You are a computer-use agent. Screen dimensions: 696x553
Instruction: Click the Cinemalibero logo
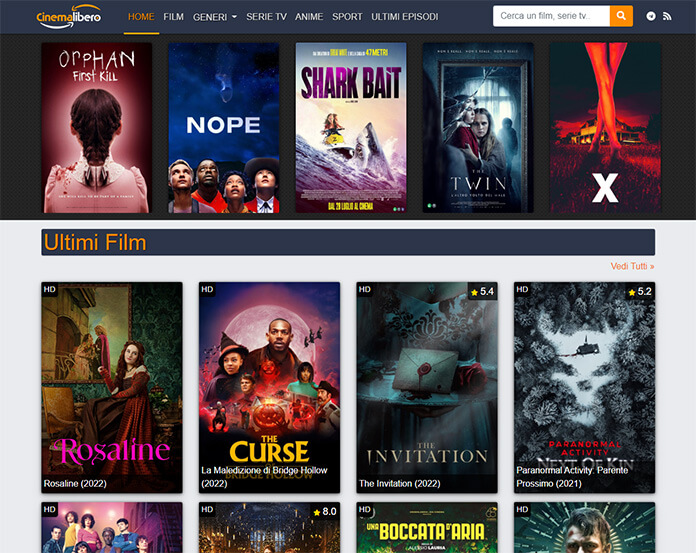(x=69, y=17)
